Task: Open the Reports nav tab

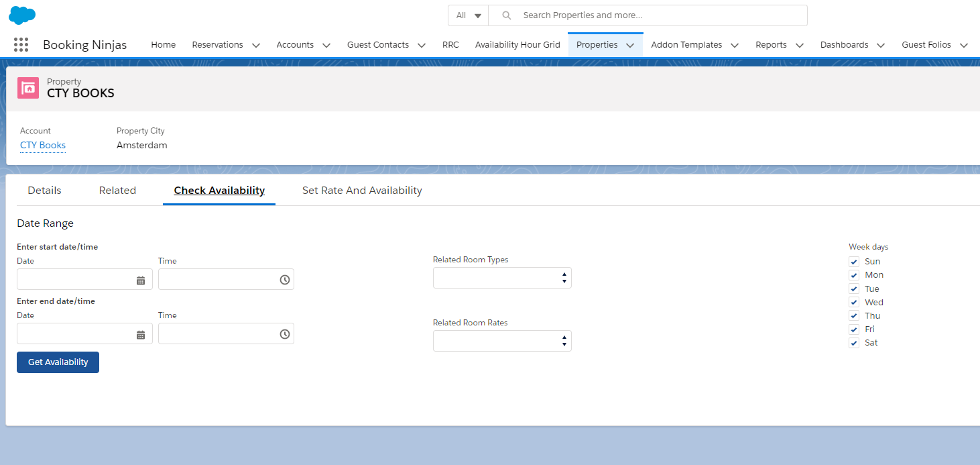Action: tap(771, 45)
